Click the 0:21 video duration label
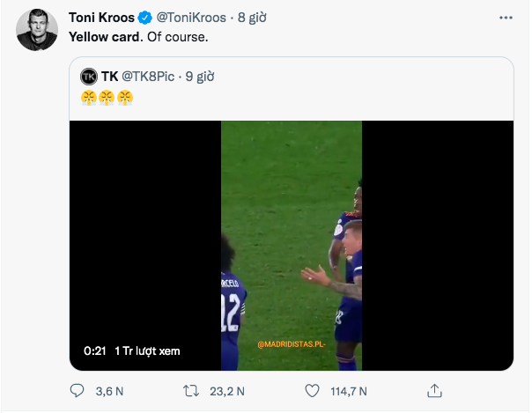Viewport: 532px width, 413px height. tap(95, 351)
